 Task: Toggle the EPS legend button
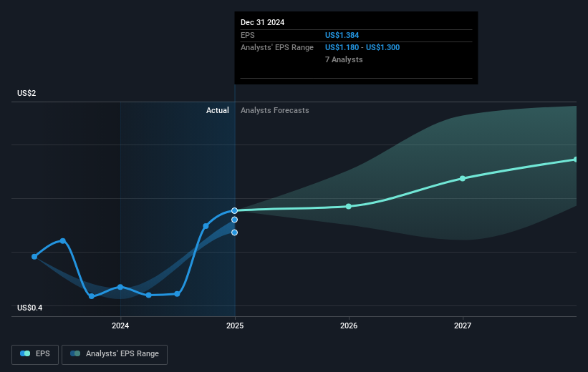[x=35, y=354]
